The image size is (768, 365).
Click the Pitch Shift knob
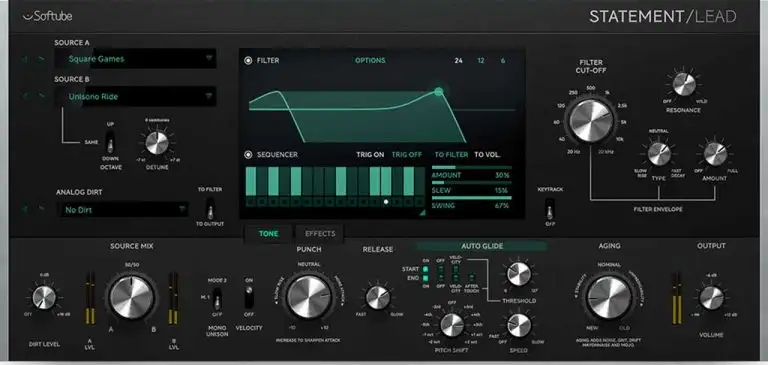point(452,324)
